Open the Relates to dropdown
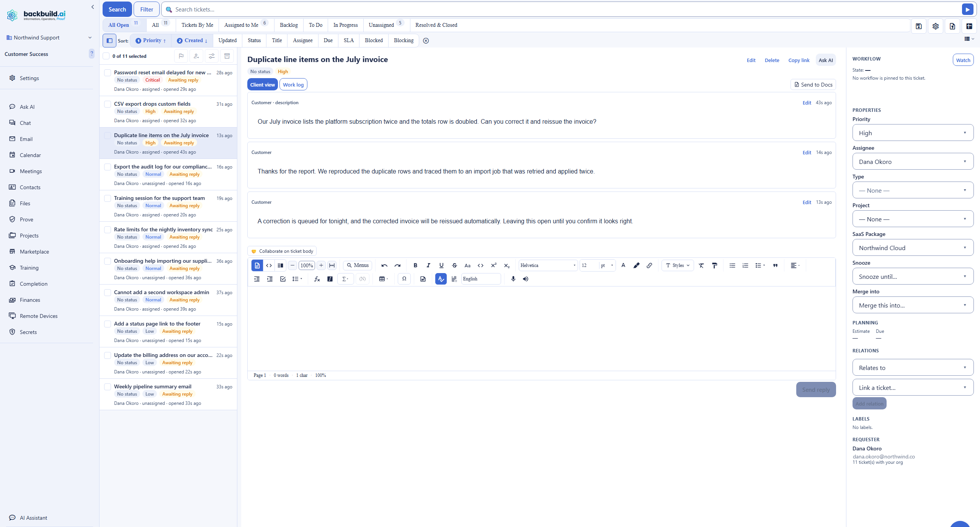The image size is (980, 527). click(913, 368)
